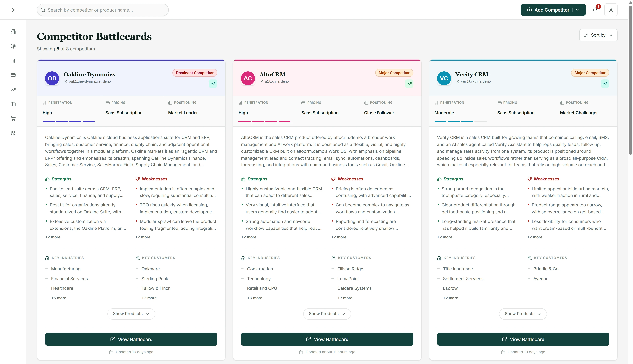This screenshot has width=633, height=364.
Task: Focus the competitor search field
Action: click(103, 10)
